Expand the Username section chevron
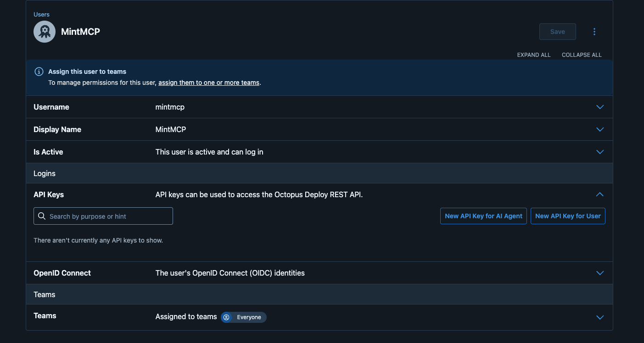644x343 pixels. pyautogui.click(x=599, y=107)
